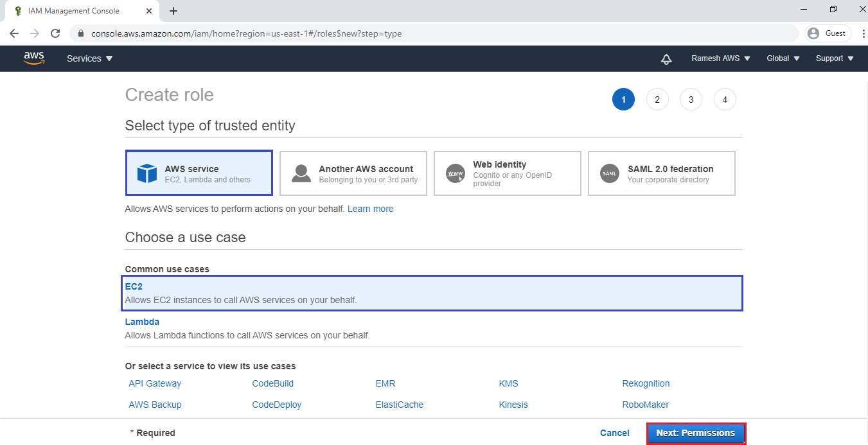
Task: Open a new browser tab
Action: pos(173,11)
